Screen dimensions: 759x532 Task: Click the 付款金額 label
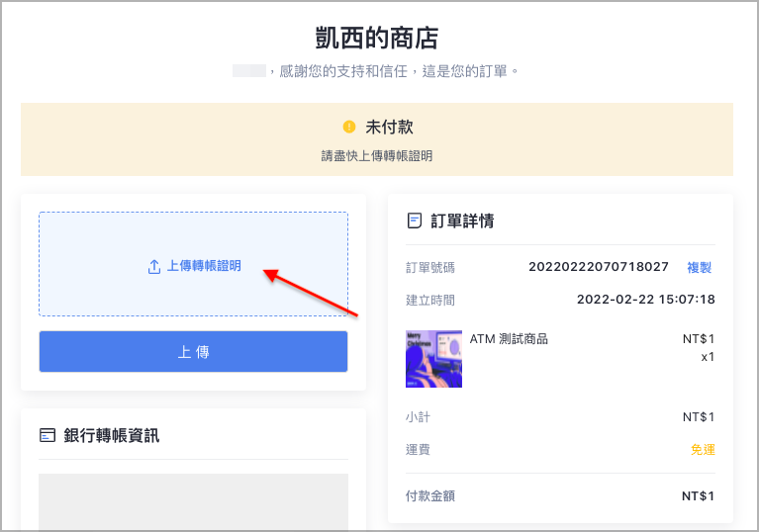[430, 495]
